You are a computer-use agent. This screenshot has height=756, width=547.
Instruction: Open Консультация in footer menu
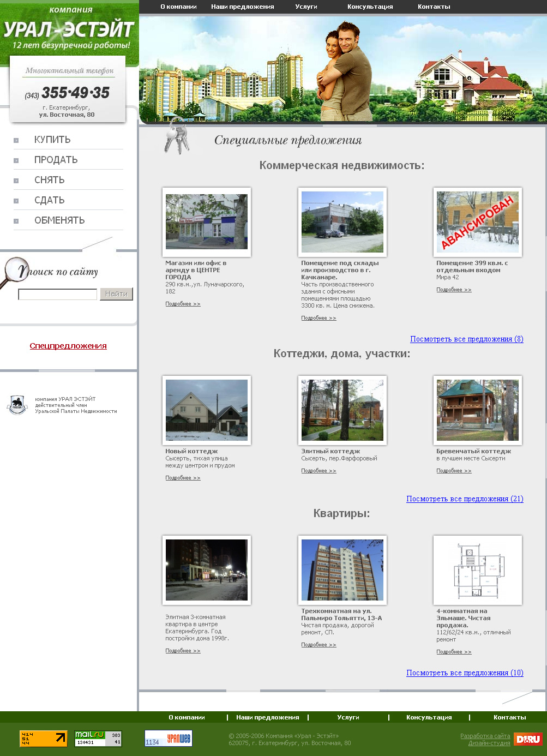point(429,717)
